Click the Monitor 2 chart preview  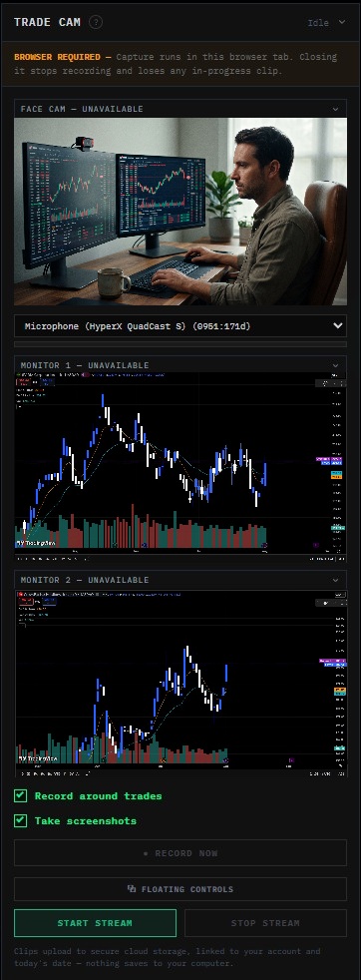point(180,684)
